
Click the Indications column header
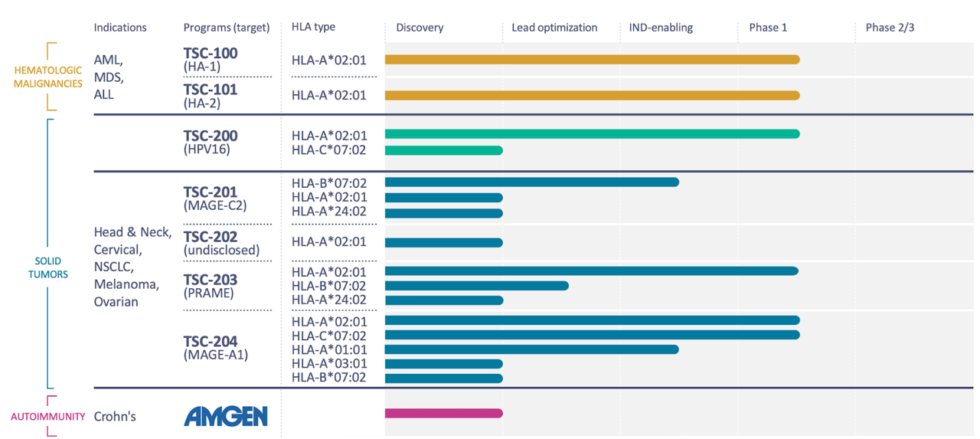[x=120, y=28]
